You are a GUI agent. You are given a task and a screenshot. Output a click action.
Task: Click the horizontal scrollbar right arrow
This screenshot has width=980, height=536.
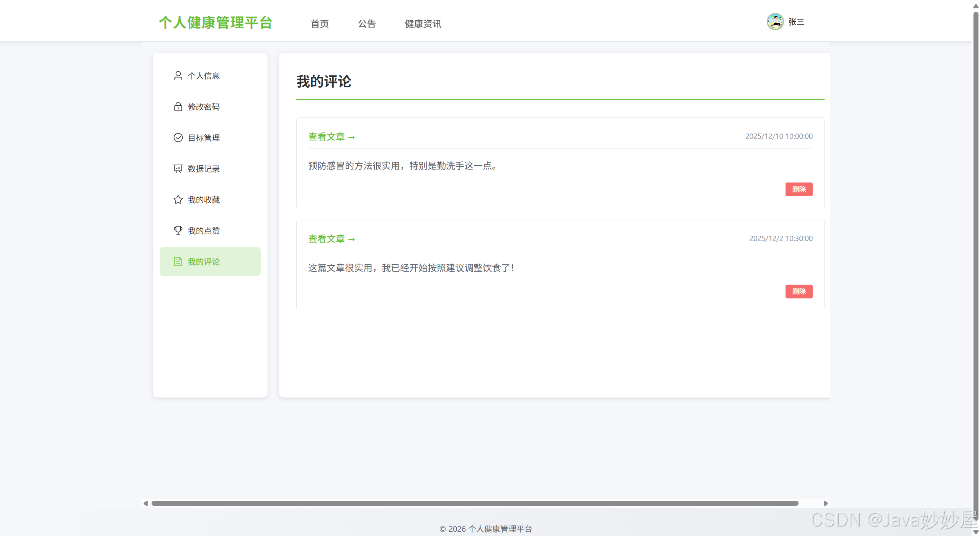[826, 503]
